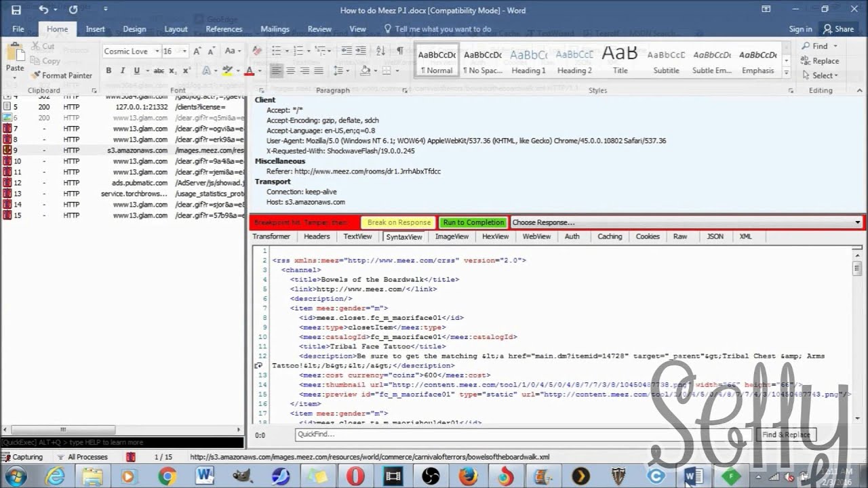Viewport: 868px width, 488px height.
Task: Click the Find & Replace button
Action: pyautogui.click(x=786, y=434)
